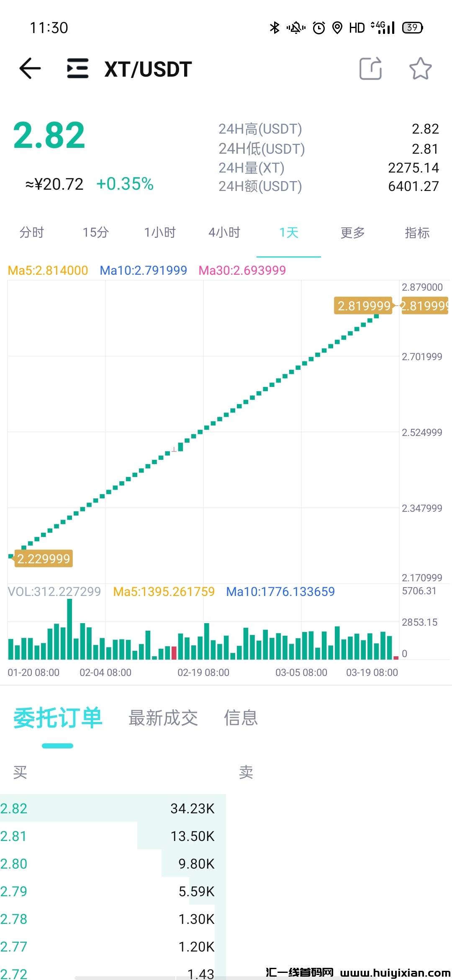Tap the 2.819999 price label on chart
452x980 pixels.
point(363,306)
